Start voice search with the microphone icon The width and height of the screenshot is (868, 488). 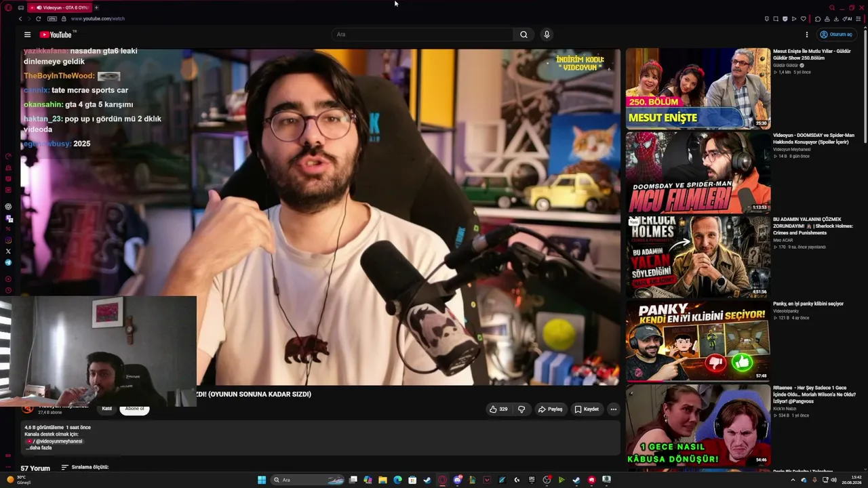[547, 35]
